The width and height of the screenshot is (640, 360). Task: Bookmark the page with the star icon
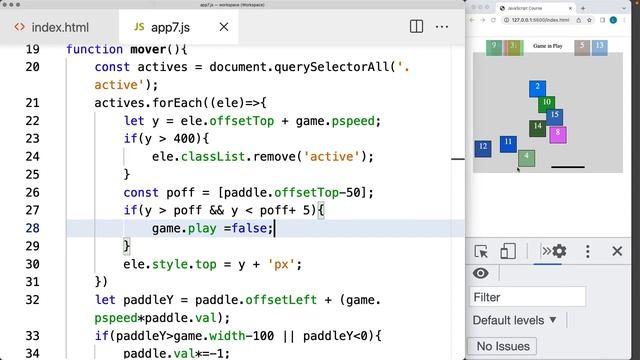pos(589,20)
